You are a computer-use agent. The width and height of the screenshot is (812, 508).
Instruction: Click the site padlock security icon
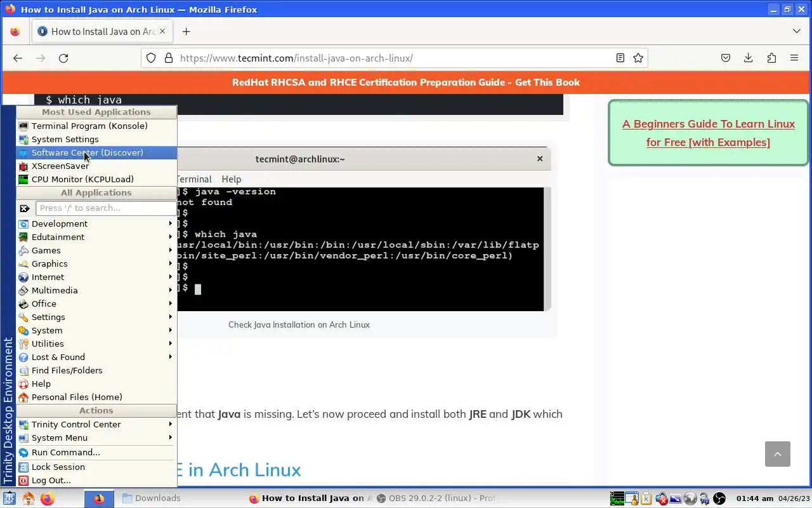(168, 58)
